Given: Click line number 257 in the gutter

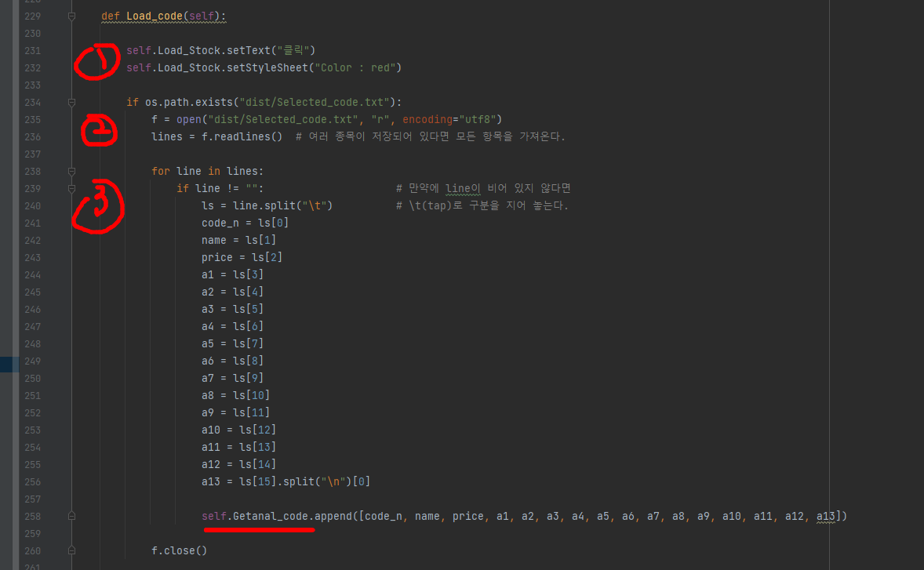Looking at the screenshot, I should (32, 499).
